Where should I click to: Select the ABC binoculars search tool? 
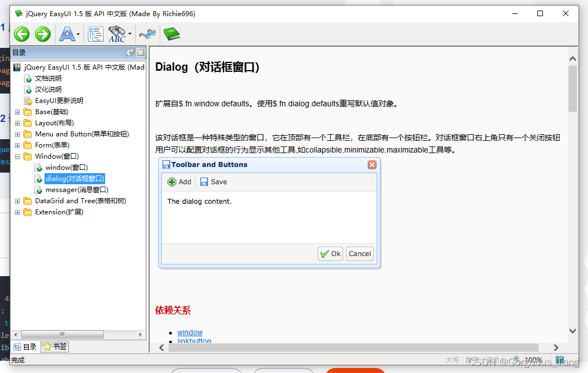pyautogui.click(x=115, y=34)
